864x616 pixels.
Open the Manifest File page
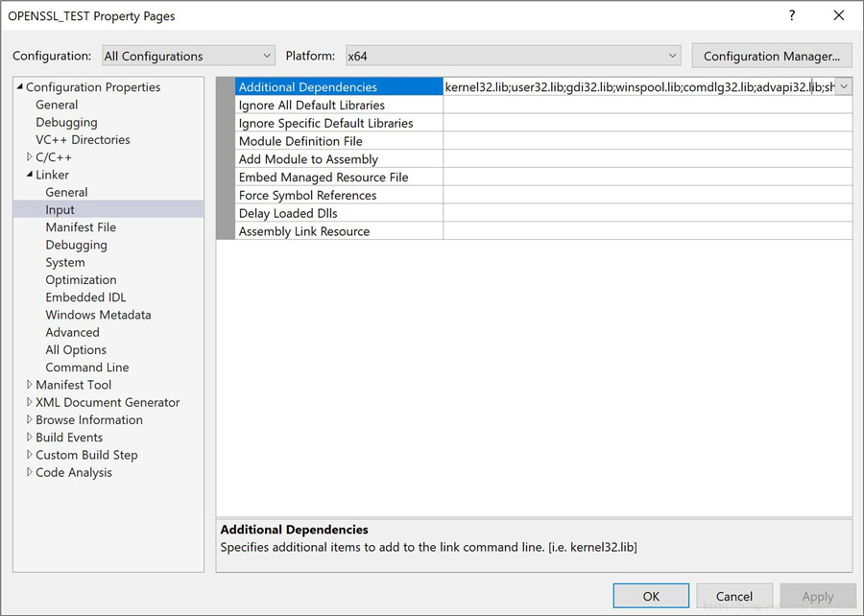coord(81,227)
